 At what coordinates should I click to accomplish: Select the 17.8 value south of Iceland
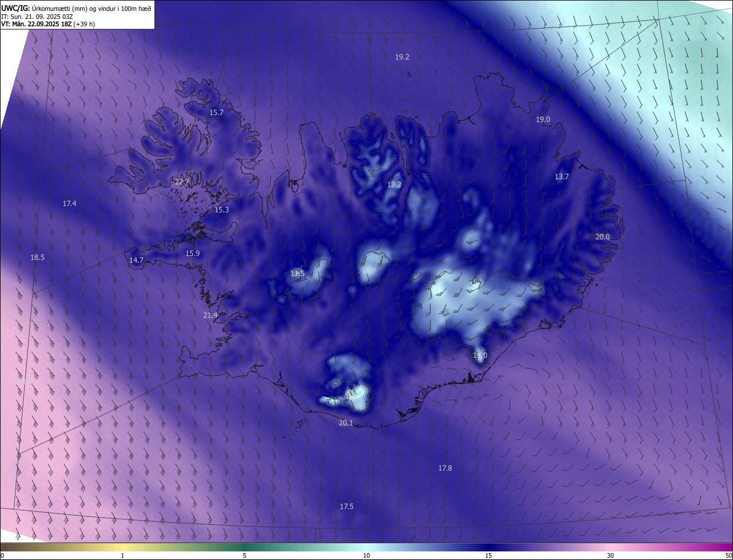click(x=445, y=468)
